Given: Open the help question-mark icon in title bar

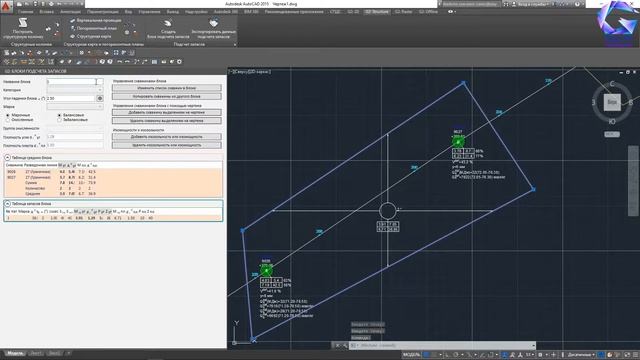Looking at the screenshot, I should coord(577,4).
